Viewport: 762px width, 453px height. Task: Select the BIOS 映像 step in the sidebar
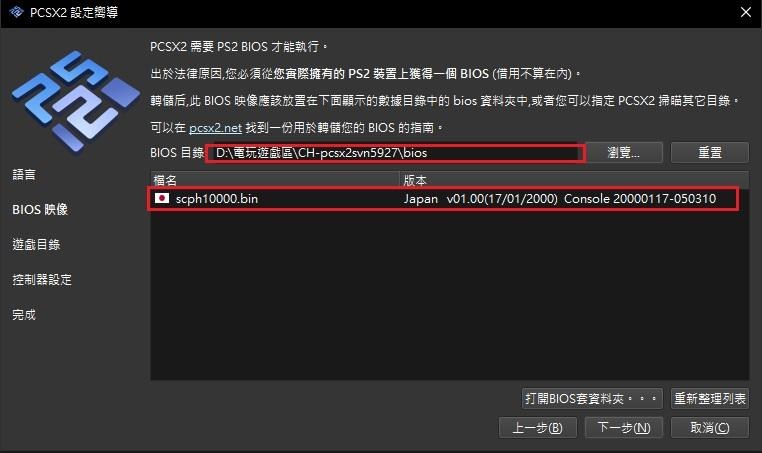(x=40, y=209)
